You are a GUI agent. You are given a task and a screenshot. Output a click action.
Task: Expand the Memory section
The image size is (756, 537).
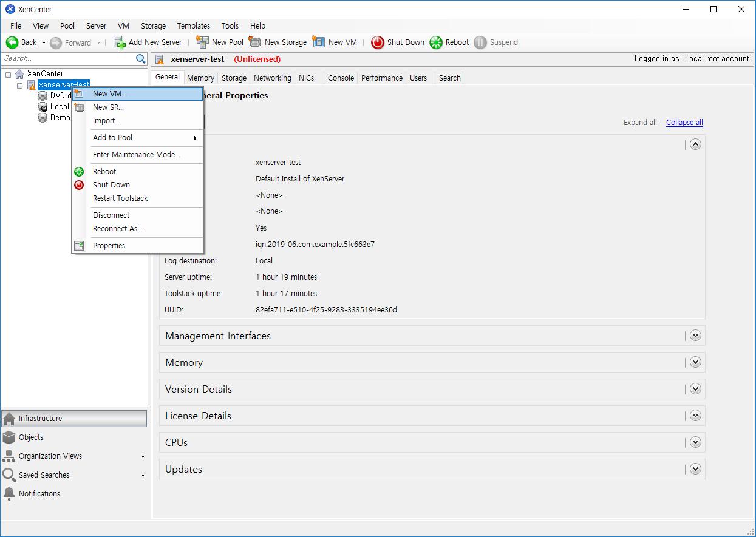tap(696, 362)
